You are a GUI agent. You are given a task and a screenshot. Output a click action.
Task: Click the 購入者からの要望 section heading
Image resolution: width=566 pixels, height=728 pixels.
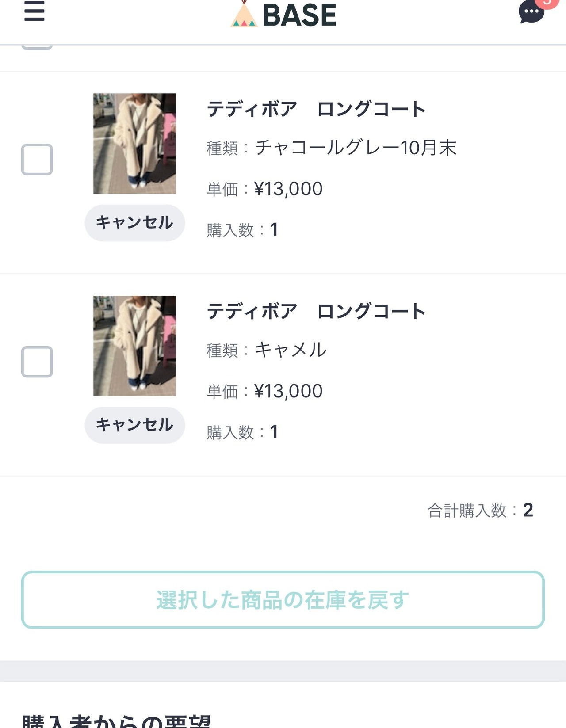point(116,721)
